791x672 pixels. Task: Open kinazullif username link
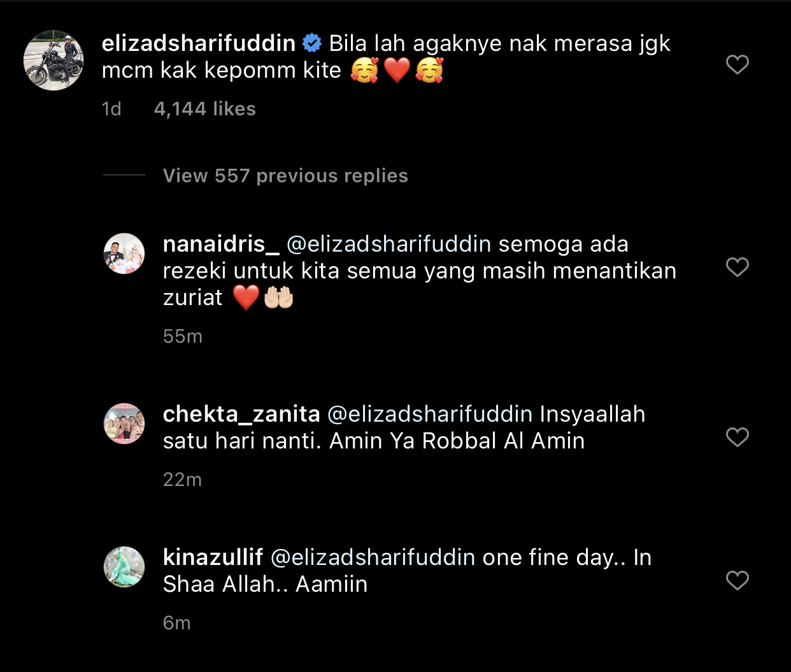(213, 557)
